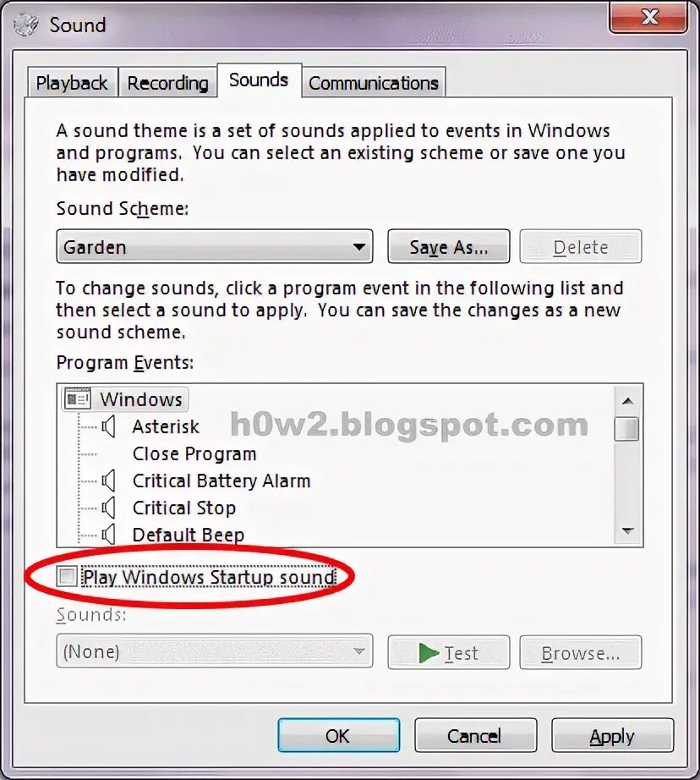Viewport: 700px width, 780px height.
Task: Open the Sound Scheme dropdown showing Garden
Action: coord(214,246)
